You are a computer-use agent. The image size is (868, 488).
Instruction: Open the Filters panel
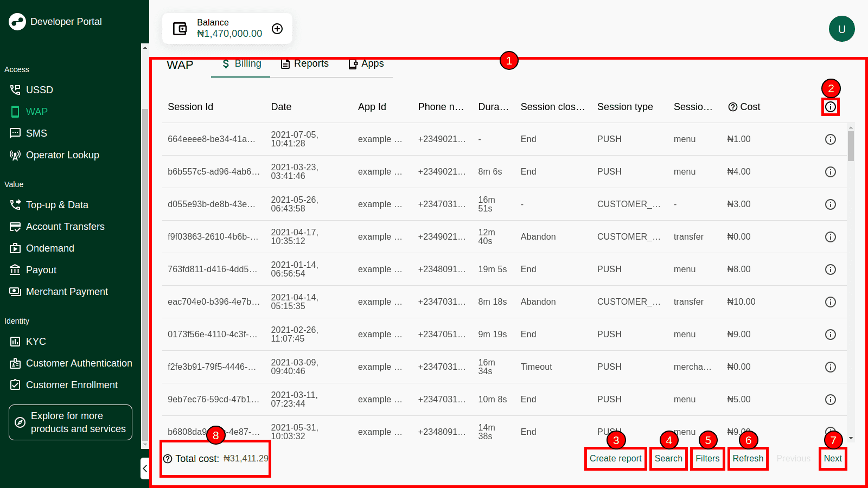tap(707, 459)
